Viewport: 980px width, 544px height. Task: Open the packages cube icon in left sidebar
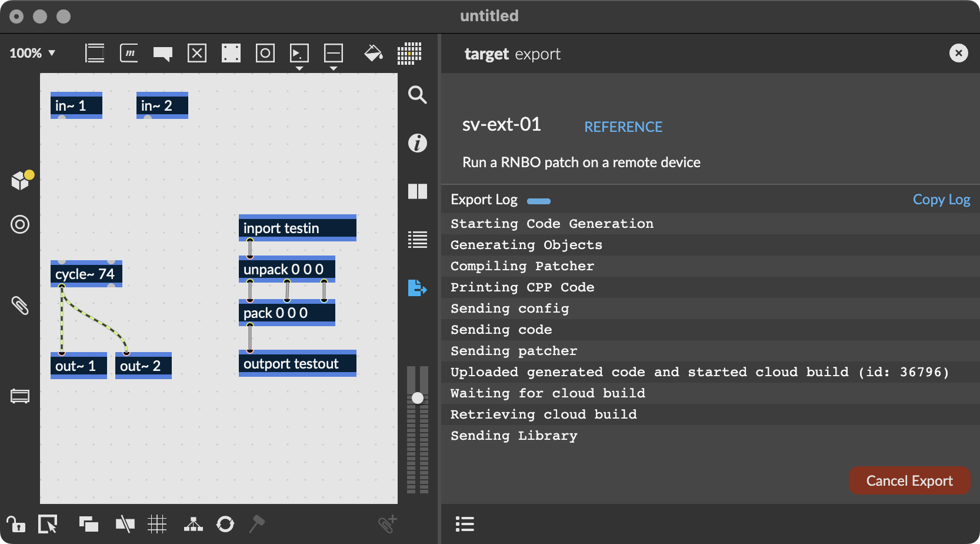point(22,179)
